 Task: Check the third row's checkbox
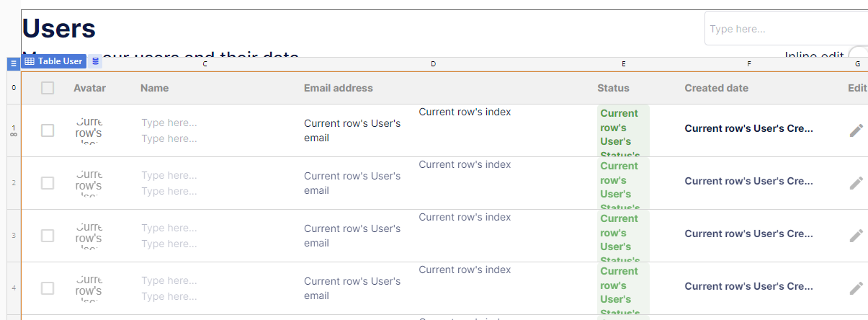(48, 236)
